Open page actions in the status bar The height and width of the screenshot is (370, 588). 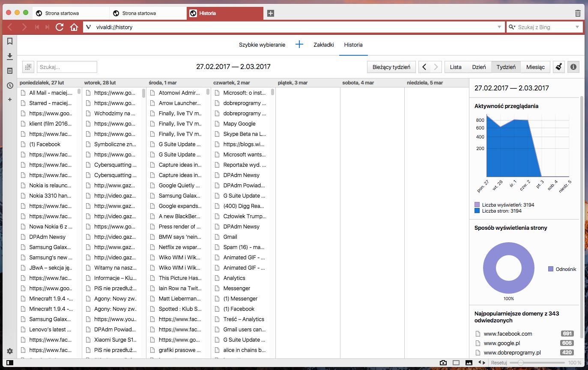[x=482, y=363]
